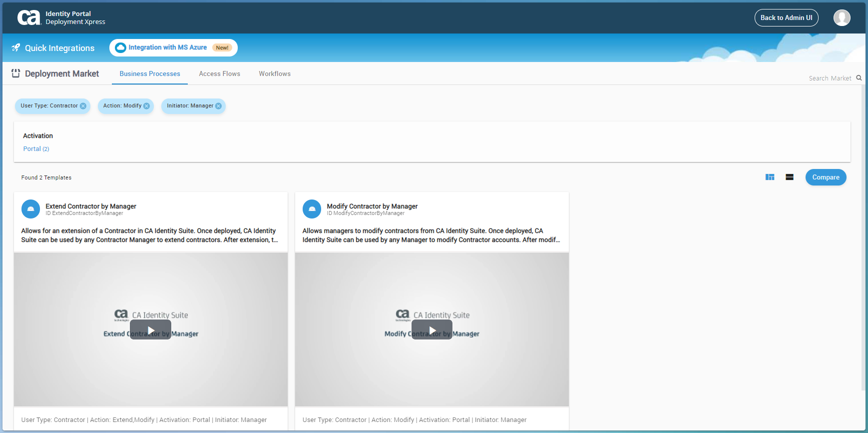This screenshot has width=868, height=433.
Task: Play the Modify Contractor by Manager video
Action: click(432, 330)
